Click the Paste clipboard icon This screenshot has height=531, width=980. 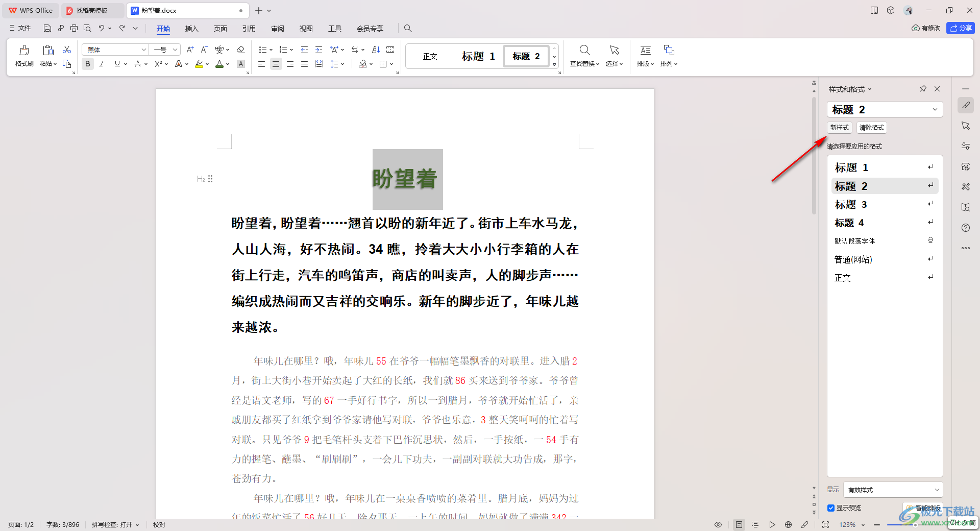[x=48, y=50]
